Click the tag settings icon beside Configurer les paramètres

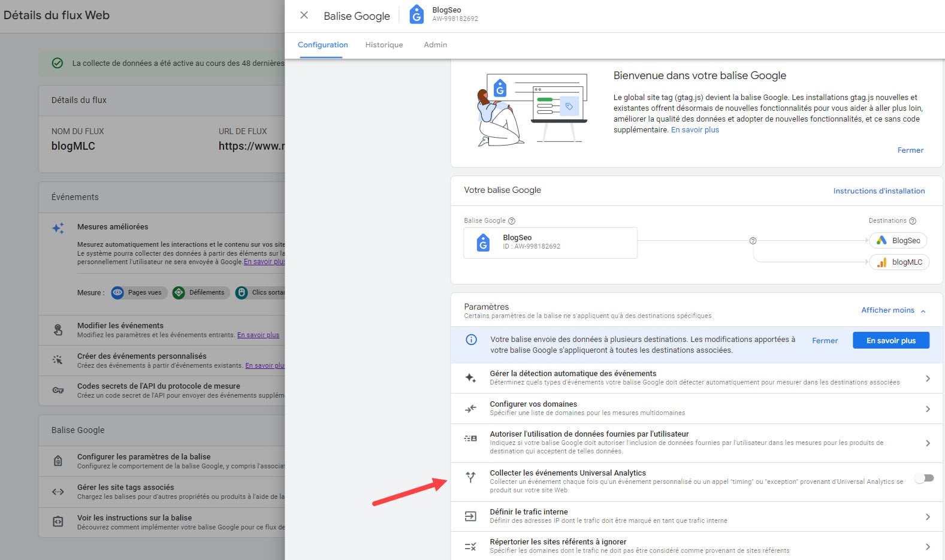click(x=58, y=461)
